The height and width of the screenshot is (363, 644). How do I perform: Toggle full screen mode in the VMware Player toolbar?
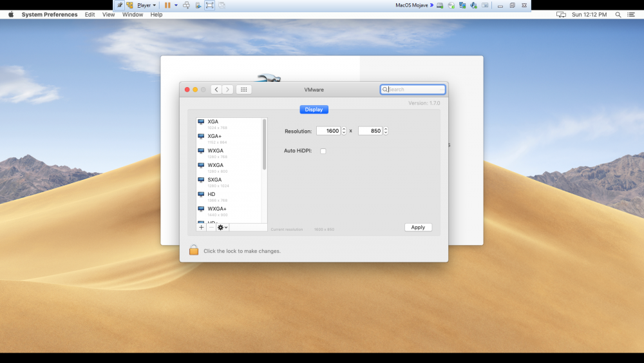point(209,5)
